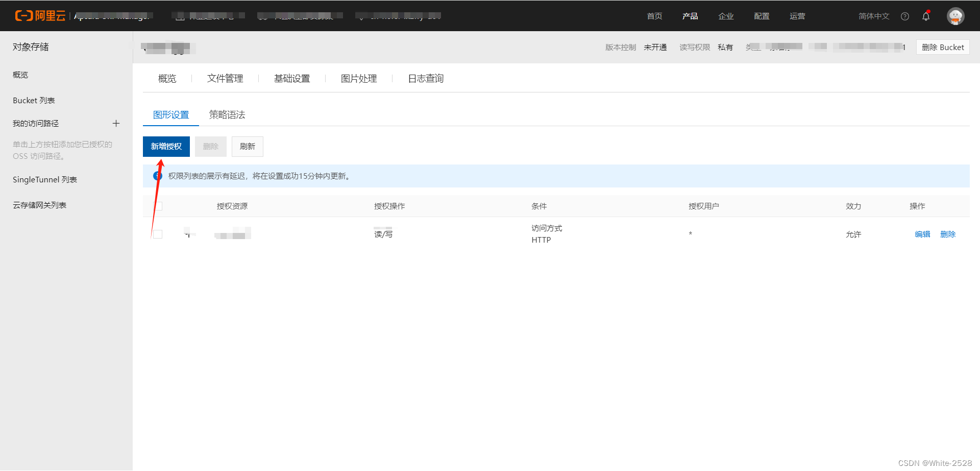Check the row checkbox for 读/写 entry

pyautogui.click(x=158, y=234)
